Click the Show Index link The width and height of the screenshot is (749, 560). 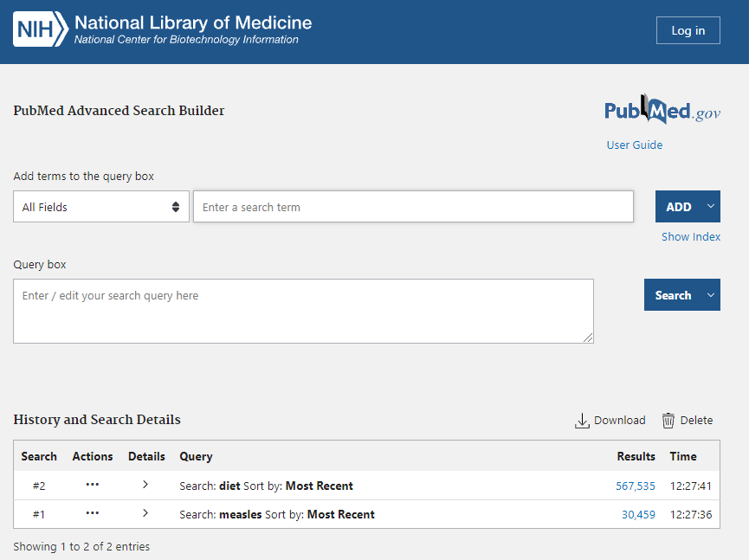pyautogui.click(x=690, y=237)
